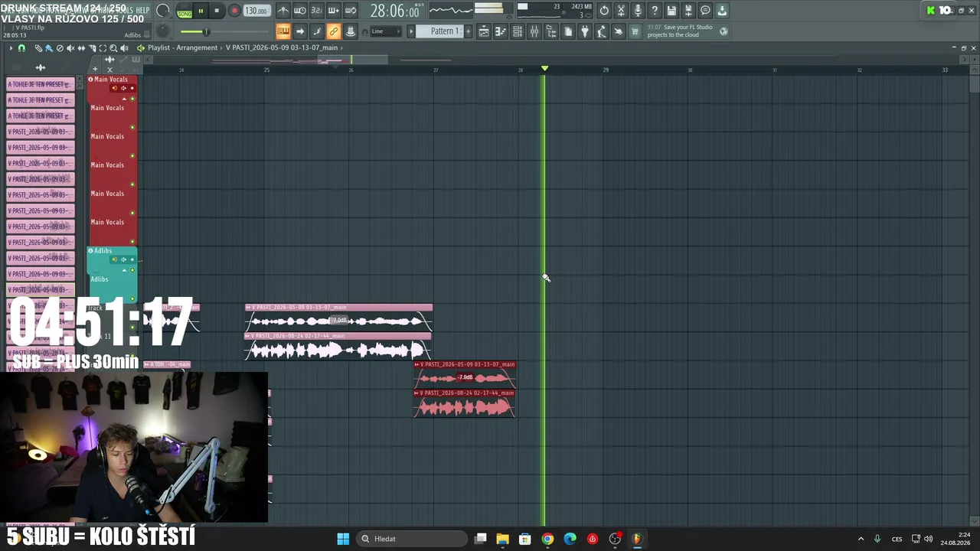The height and width of the screenshot is (551, 980).
Task: Open File Explorer from the taskbar
Action: coord(503,539)
